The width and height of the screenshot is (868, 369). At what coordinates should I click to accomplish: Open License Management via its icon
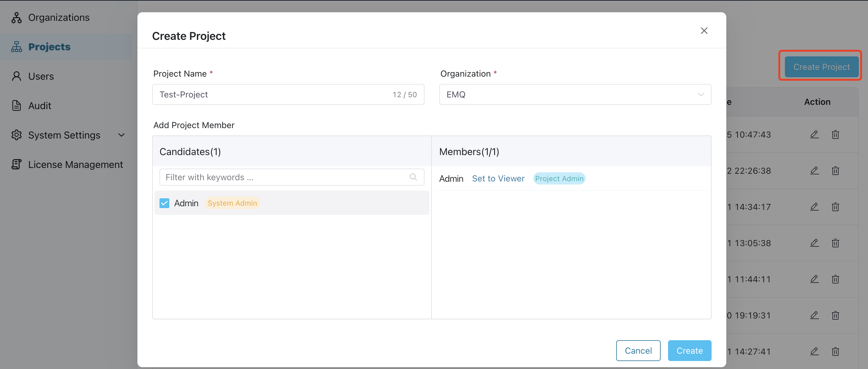[x=16, y=164]
